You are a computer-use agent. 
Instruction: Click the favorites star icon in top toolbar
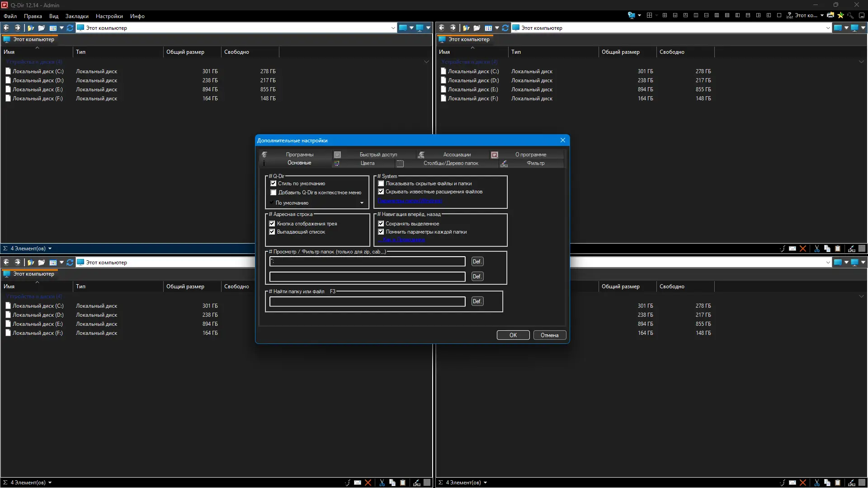point(840,15)
